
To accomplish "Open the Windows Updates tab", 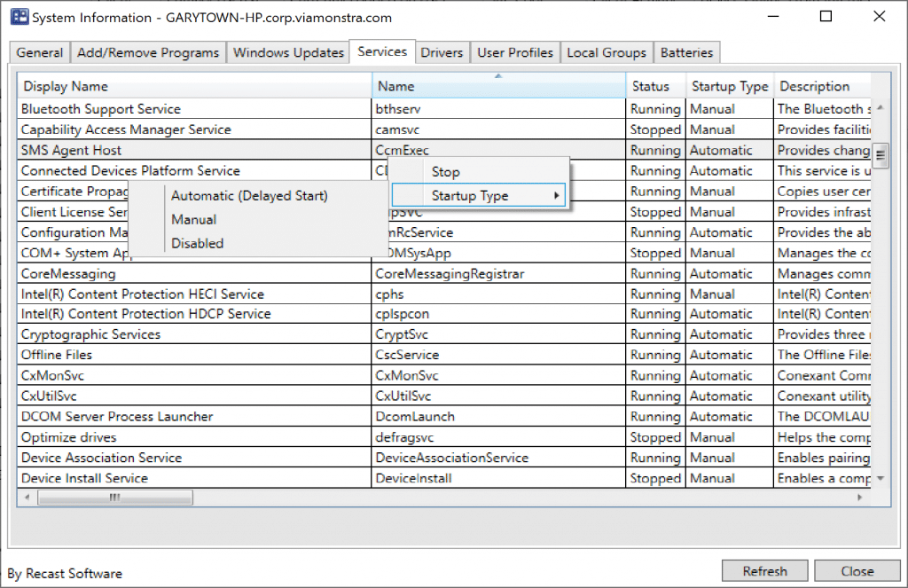I will 288,52.
